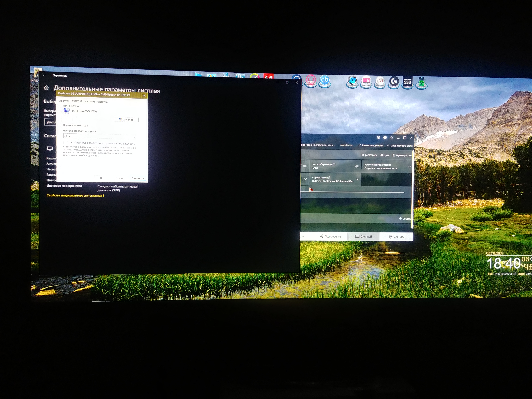Click the back arrow in Параметры
This screenshot has height=399, width=532.
44,75
